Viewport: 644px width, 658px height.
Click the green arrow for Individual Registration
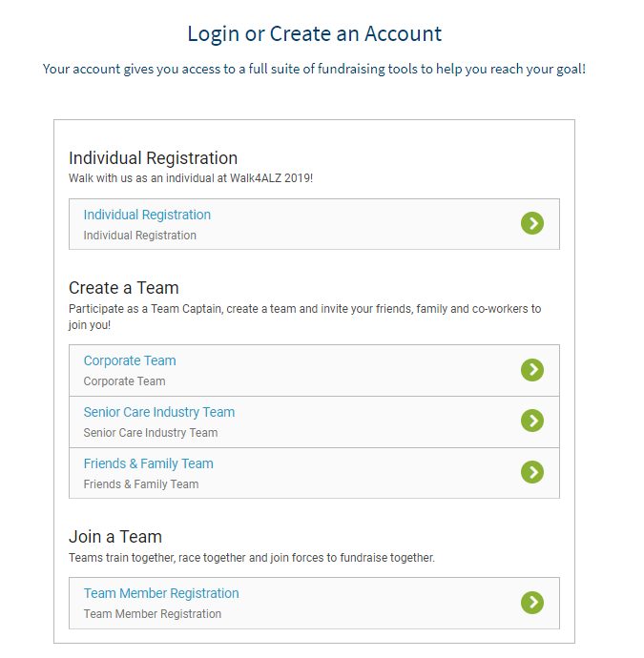pyautogui.click(x=532, y=223)
